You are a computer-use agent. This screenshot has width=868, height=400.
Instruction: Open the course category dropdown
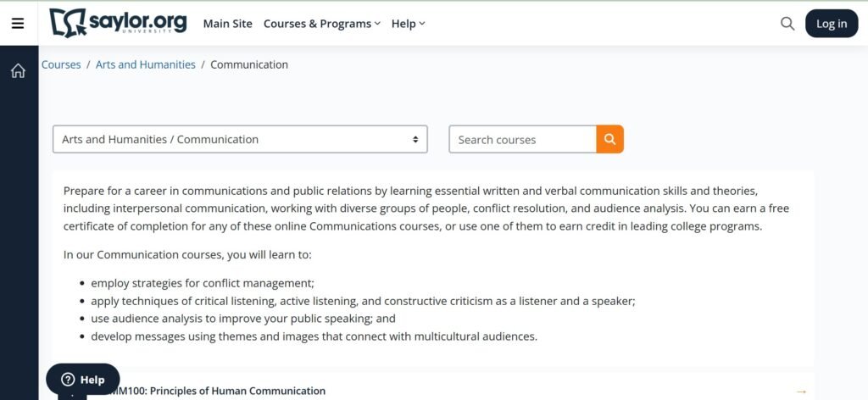[240, 140]
